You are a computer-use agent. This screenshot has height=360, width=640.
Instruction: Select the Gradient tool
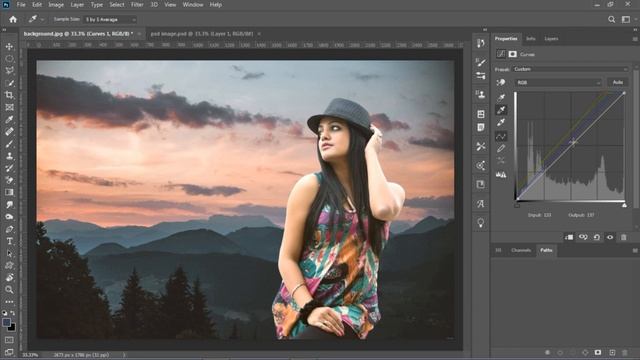(9, 192)
